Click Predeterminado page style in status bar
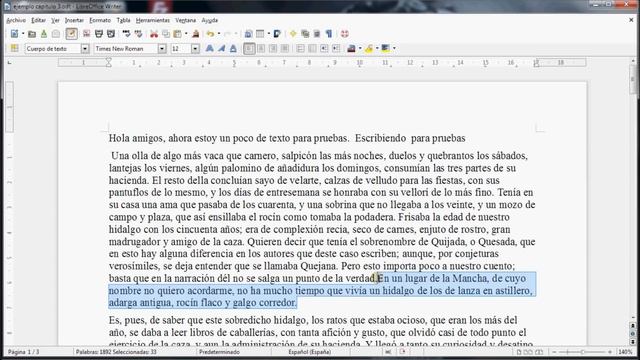The width and height of the screenshot is (640, 360). [219, 352]
